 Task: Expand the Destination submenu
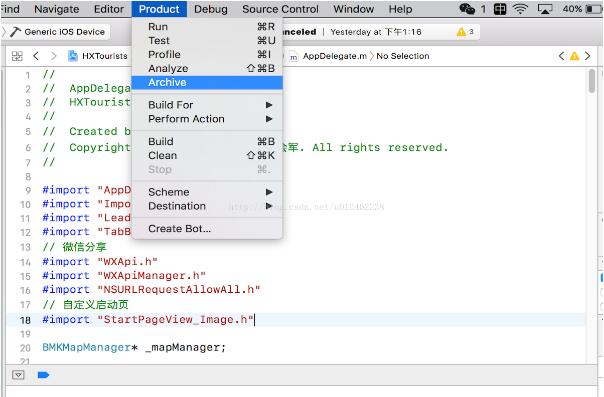click(207, 206)
